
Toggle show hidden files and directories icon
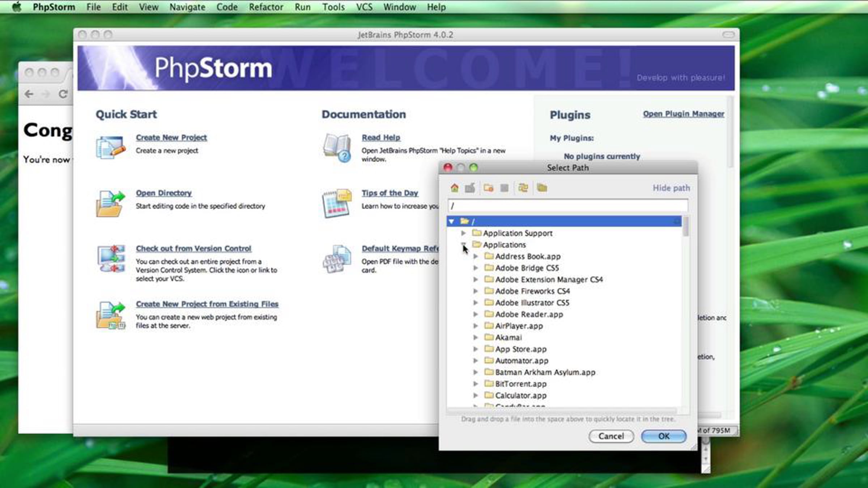(x=542, y=188)
